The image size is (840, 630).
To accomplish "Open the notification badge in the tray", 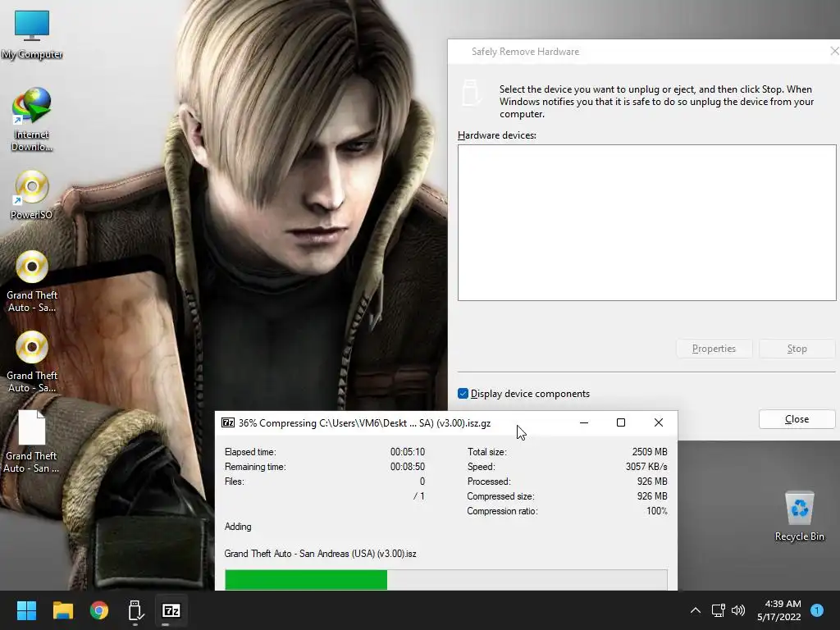I will coord(817,610).
